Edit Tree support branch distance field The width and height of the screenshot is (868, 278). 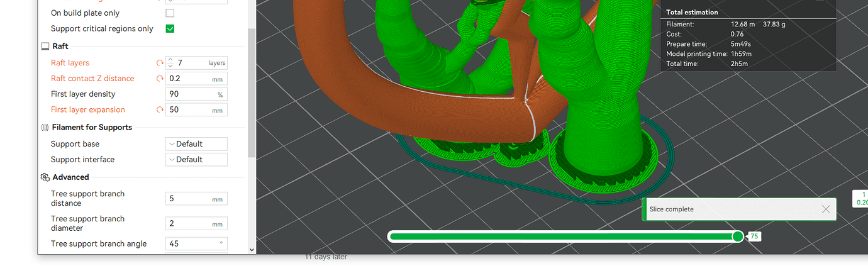(x=196, y=199)
